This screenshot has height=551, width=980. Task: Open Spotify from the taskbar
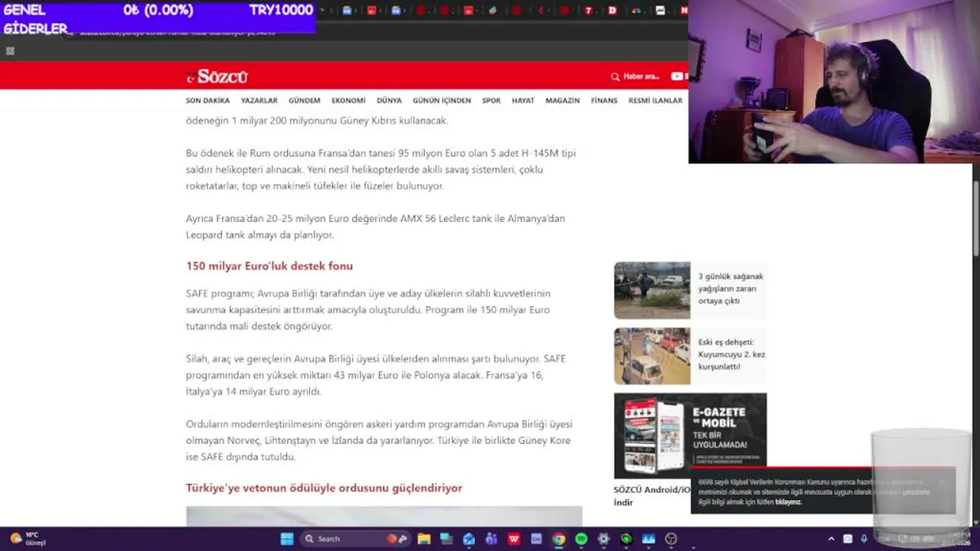(x=581, y=539)
